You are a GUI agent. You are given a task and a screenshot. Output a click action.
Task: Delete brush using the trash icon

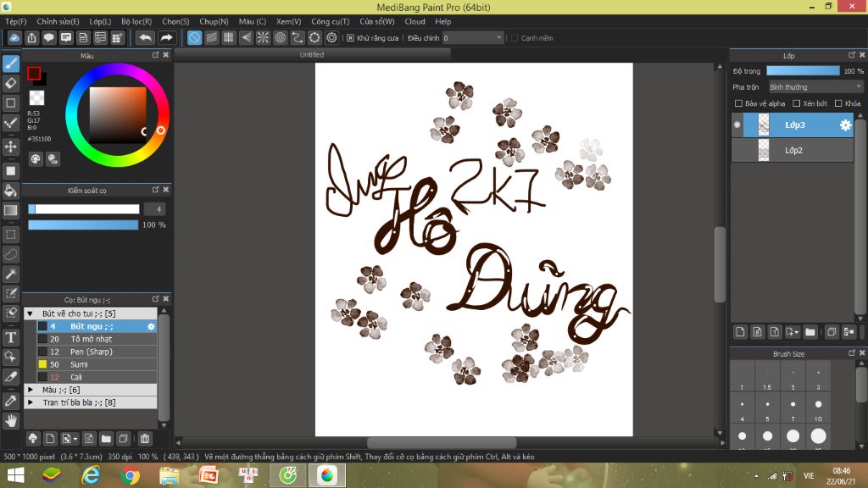pos(145,439)
